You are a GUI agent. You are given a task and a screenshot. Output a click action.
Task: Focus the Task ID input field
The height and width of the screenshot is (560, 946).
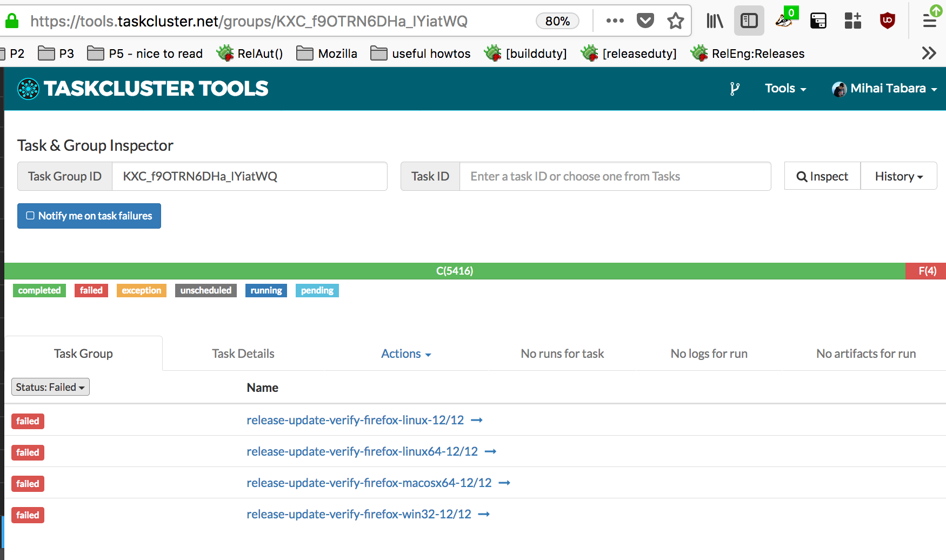point(615,176)
